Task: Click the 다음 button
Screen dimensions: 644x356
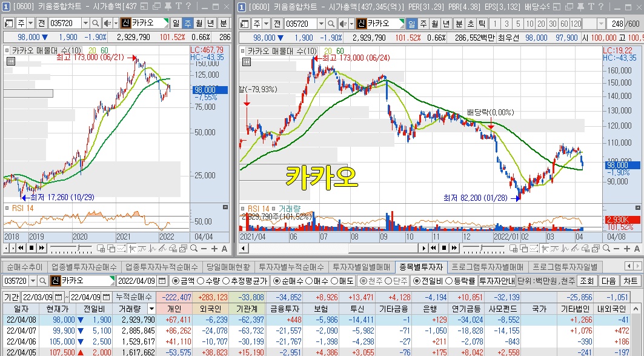Action: pos(608,281)
